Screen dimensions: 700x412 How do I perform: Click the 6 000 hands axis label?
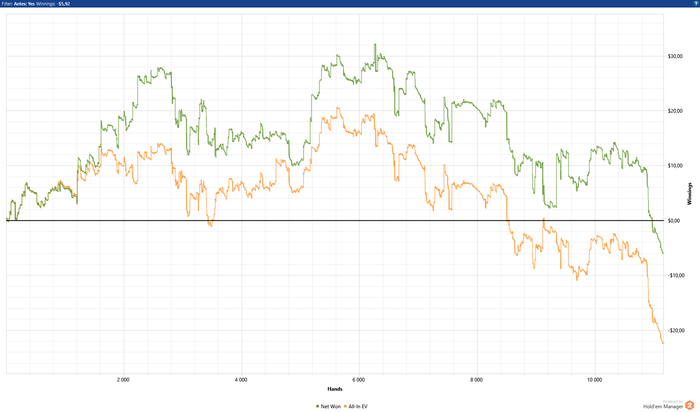tap(358, 380)
